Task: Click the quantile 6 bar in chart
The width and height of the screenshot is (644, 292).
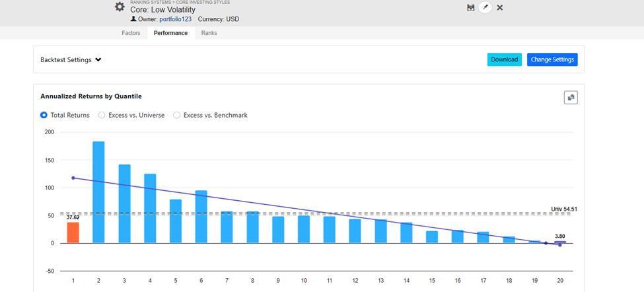Action: [x=201, y=217]
